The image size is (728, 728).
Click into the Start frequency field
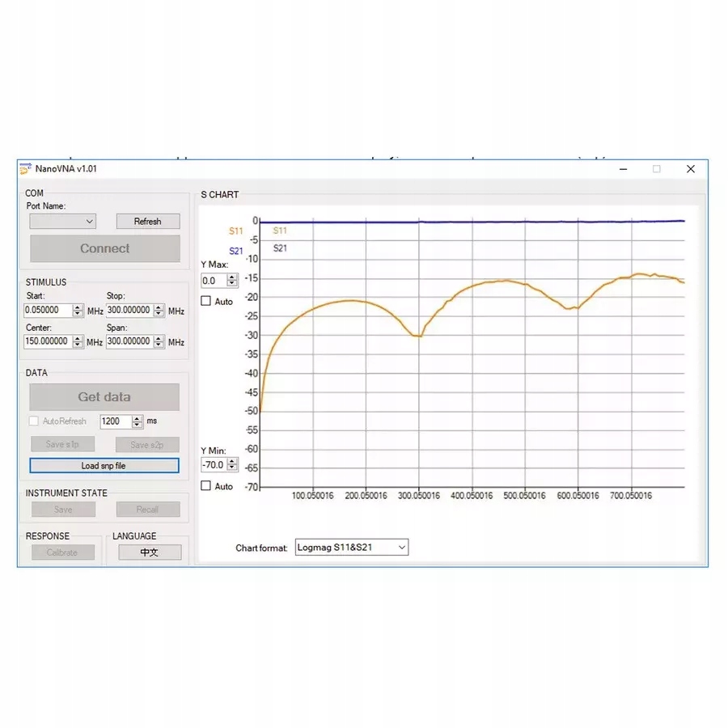(x=49, y=310)
